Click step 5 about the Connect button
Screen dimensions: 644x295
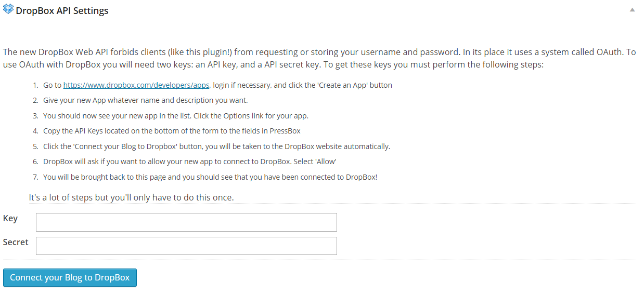(216, 146)
